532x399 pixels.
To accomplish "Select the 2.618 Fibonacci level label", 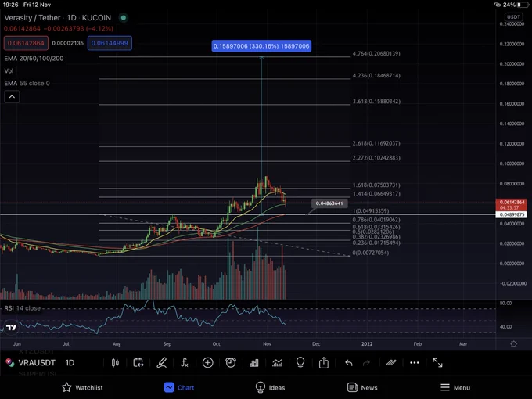I will tap(376, 143).
